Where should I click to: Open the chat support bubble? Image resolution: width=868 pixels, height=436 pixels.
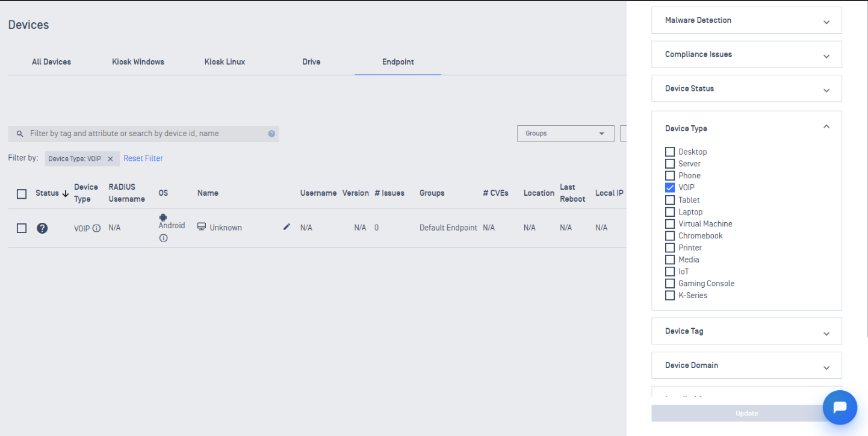click(x=840, y=408)
